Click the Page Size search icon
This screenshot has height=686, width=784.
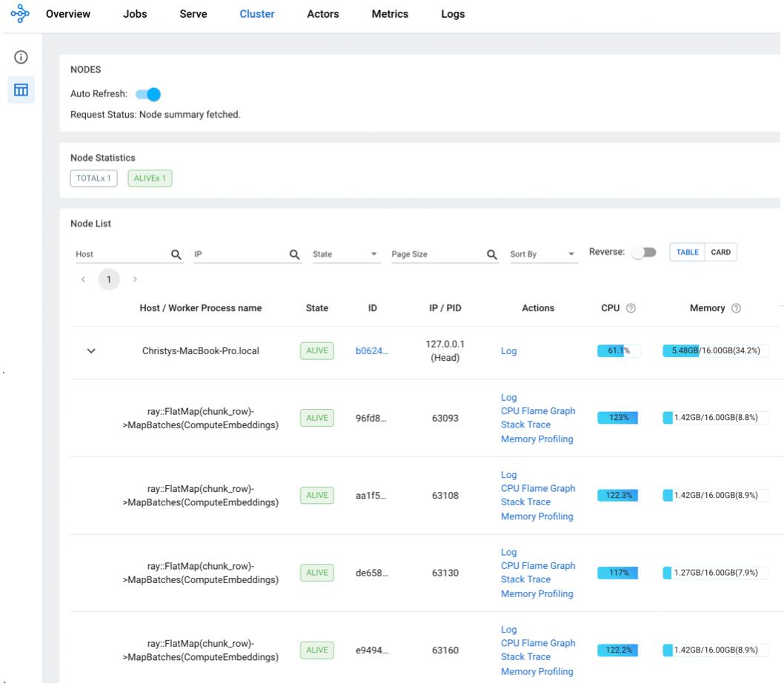point(492,254)
